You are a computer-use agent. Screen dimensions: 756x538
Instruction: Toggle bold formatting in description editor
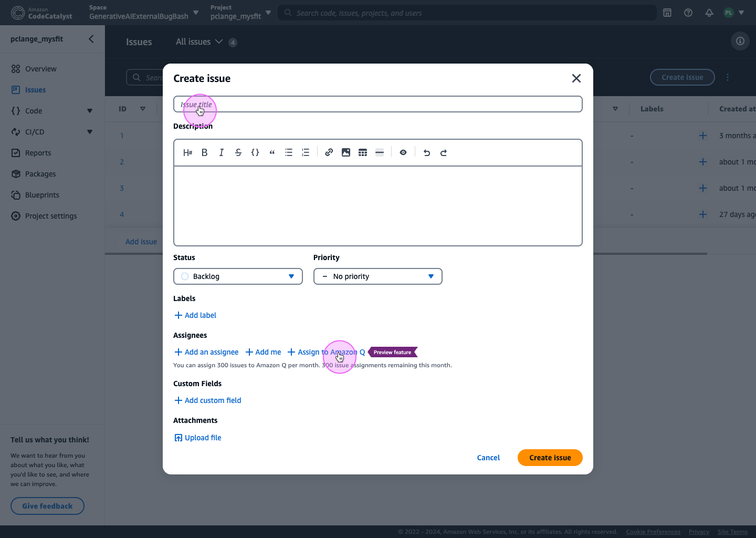tap(205, 152)
